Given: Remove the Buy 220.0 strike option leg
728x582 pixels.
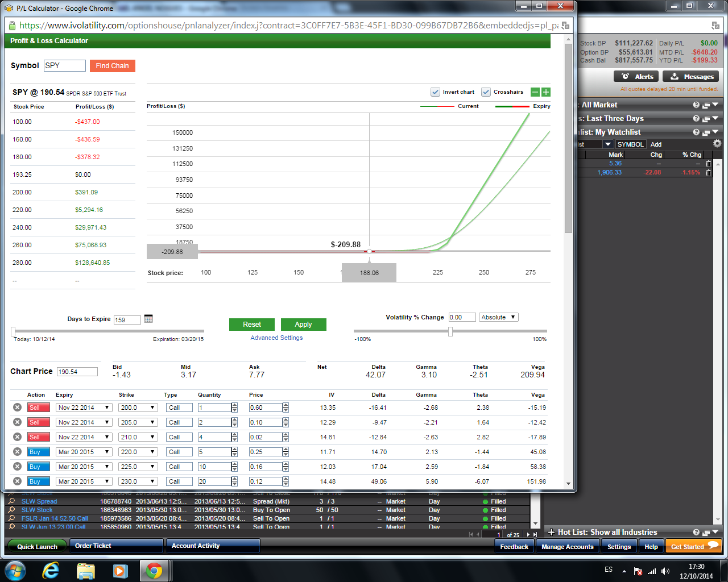Looking at the screenshot, I should click(x=17, y=452).
